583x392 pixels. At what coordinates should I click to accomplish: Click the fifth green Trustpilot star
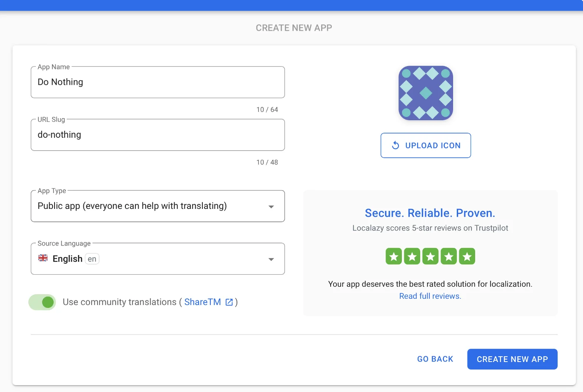pyautogui.click(x=467, y=256)
